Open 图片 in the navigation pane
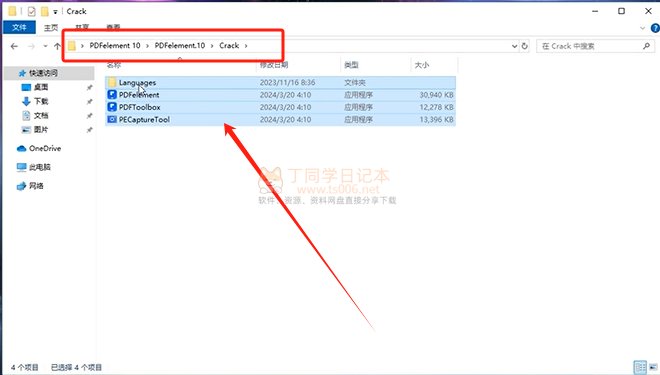Viewport: 660px width, 375px height. [41, 130]
